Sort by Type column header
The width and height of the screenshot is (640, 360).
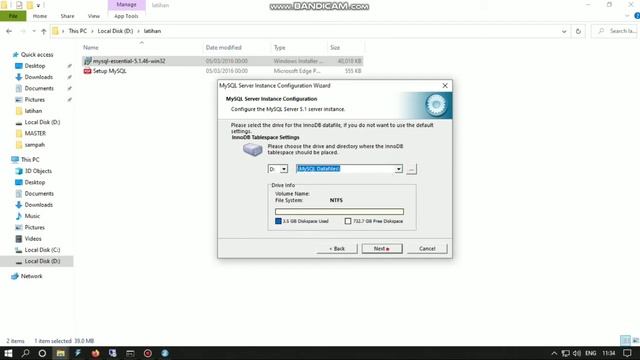tap(299, 47)
